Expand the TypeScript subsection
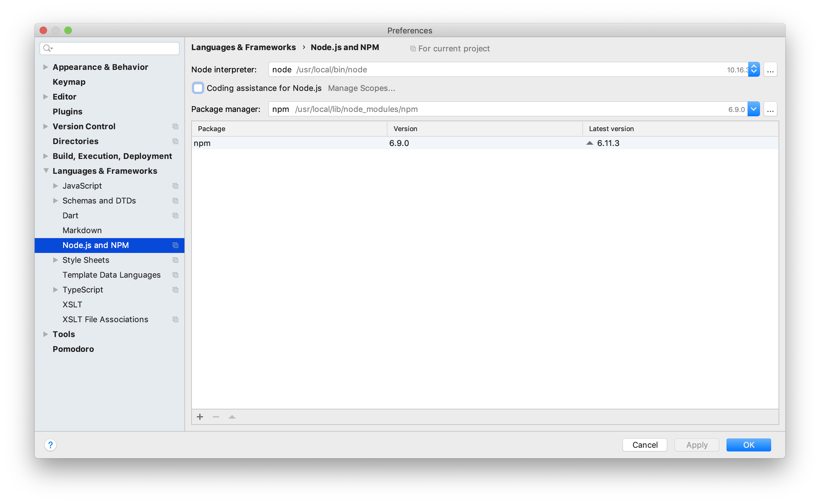 click(x=55, y=290)
